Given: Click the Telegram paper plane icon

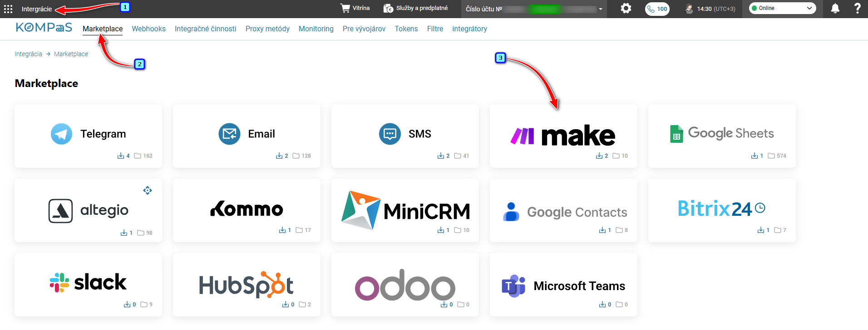Looking at the screenshot, I should tap(61, 134).
